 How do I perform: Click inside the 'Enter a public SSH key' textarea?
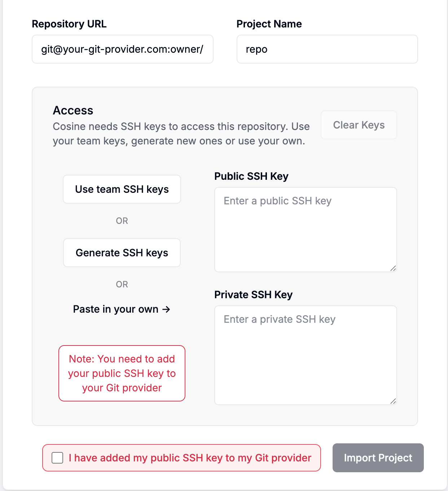[305, 230]
